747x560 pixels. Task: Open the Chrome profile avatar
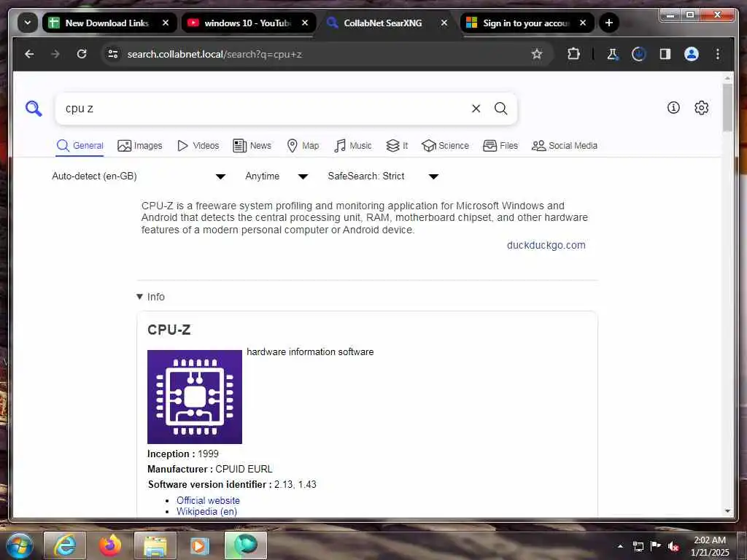pos(692,54)
